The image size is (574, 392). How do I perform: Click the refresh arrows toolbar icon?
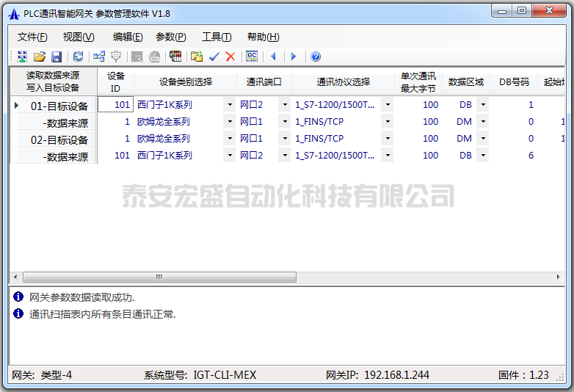(x=78, y=57)
